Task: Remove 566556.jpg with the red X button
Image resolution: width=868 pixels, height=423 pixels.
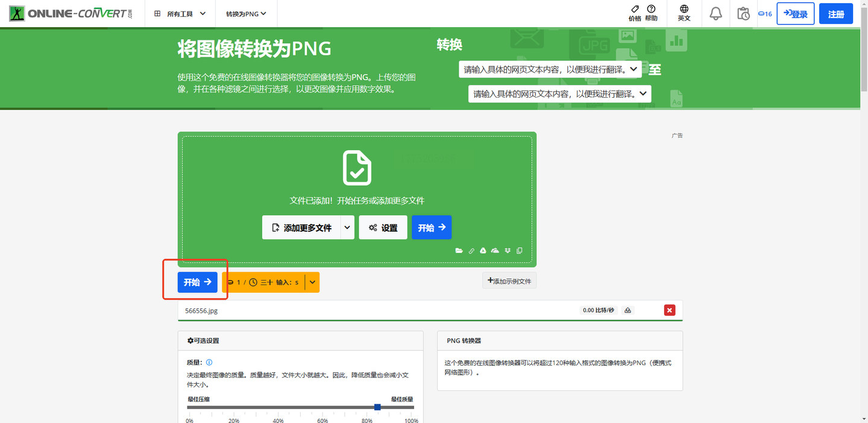Action: pyautogui.click(x=670, y=310)
